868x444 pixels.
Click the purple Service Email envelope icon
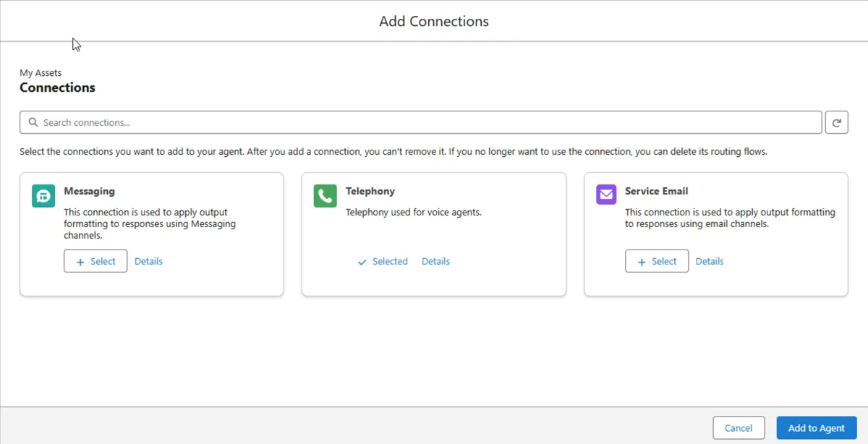coord(606,195)
